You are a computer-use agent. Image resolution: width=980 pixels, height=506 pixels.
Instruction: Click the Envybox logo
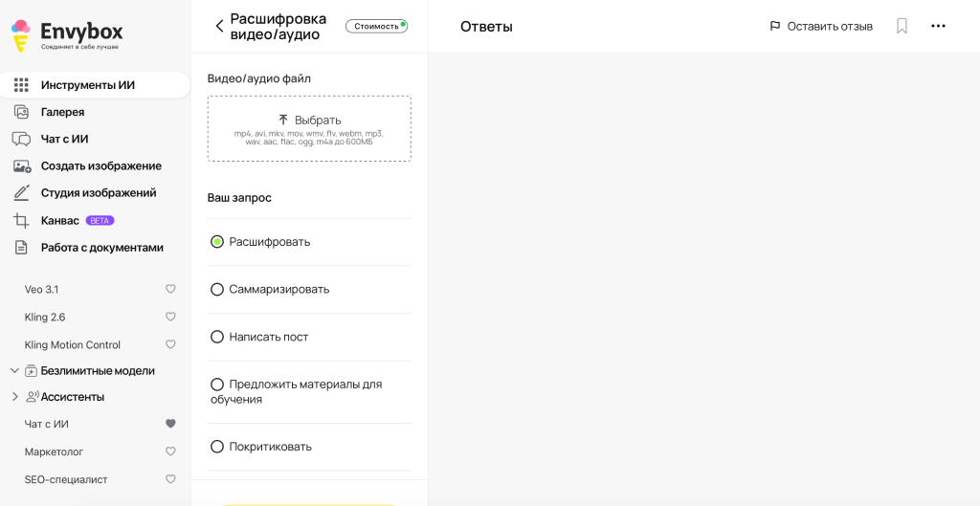tap(67, 35)
